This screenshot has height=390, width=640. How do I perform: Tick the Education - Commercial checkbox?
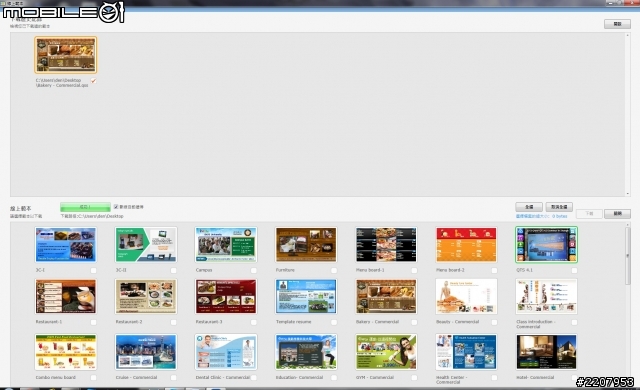334,378
